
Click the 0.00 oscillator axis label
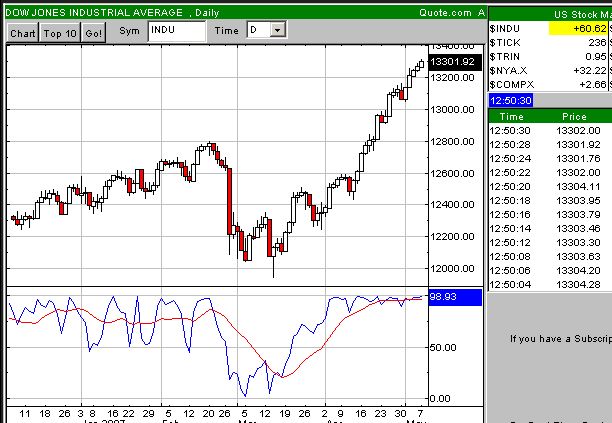click(440, 399)
